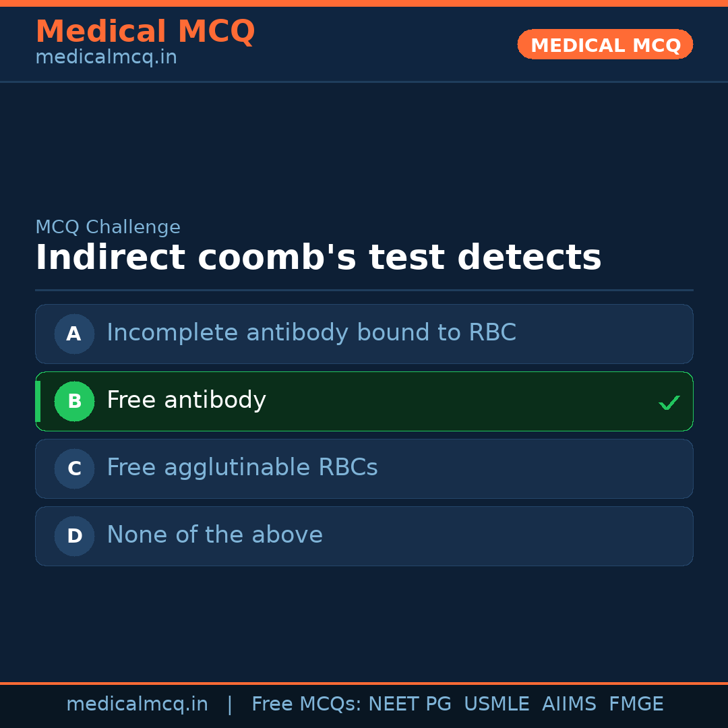Click the letter A option circle
This screenshot has height=728, width=728.
[x=74, y=334]
